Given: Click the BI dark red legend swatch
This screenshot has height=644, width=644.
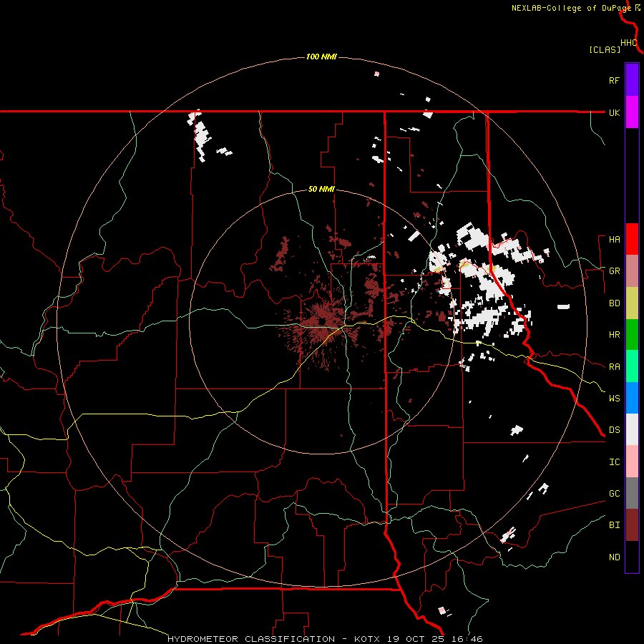Looking at the screenshot, I should click(632, 525).
